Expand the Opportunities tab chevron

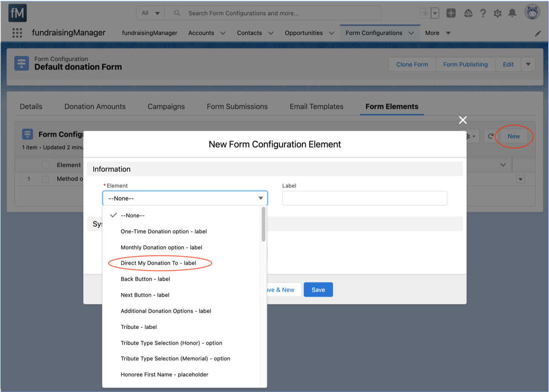tap(332, 33)
